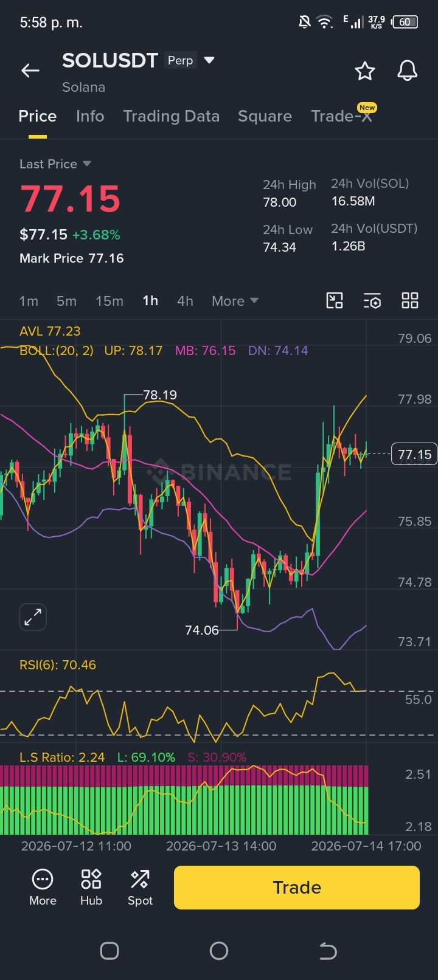
Task: Expand chart to fullscreen
Action: (33, 617)
